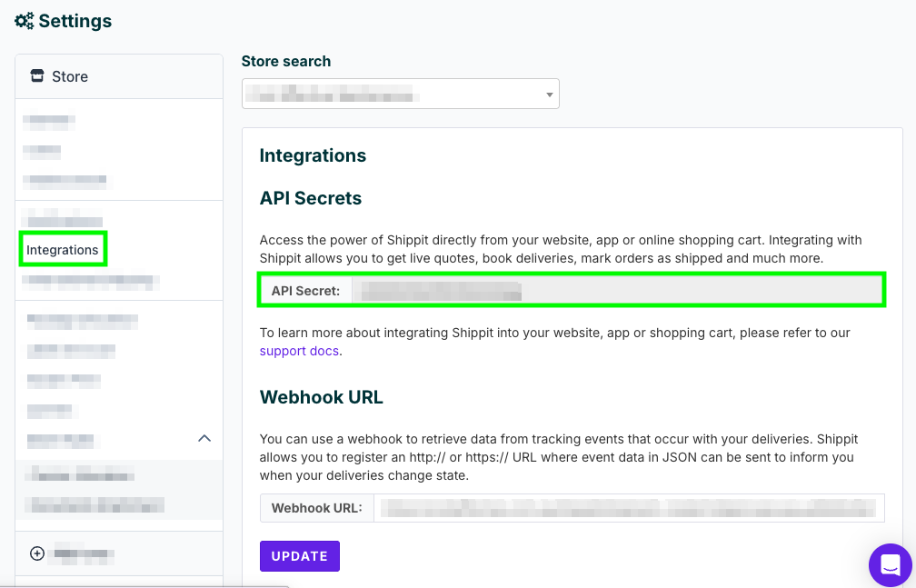Click the API Secrets heading
The width and height of the screenshot is (916, 588).
(311, 198)
